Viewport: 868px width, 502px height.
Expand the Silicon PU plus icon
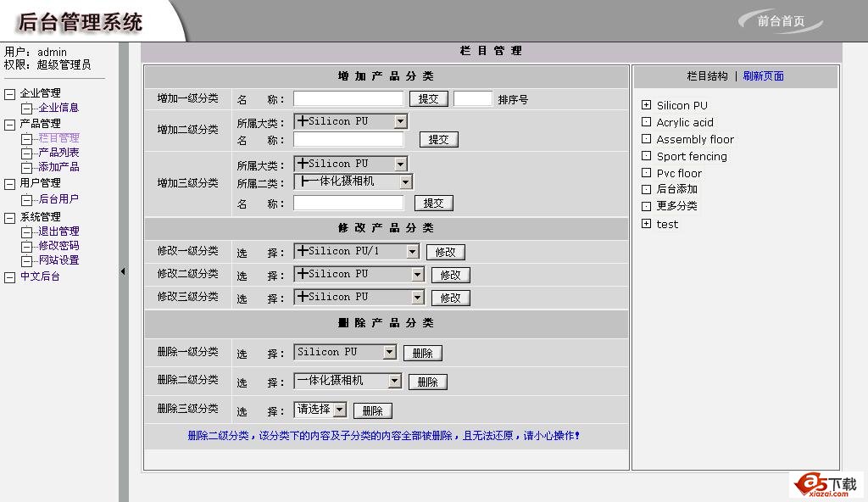click(x=646, y=105)
